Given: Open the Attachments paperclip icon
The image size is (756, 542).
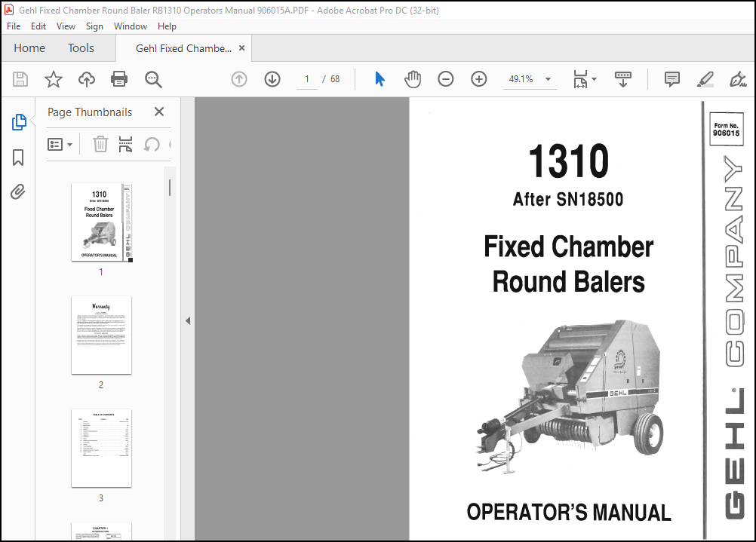Looking at the screenshot, I should coord(18,191).
